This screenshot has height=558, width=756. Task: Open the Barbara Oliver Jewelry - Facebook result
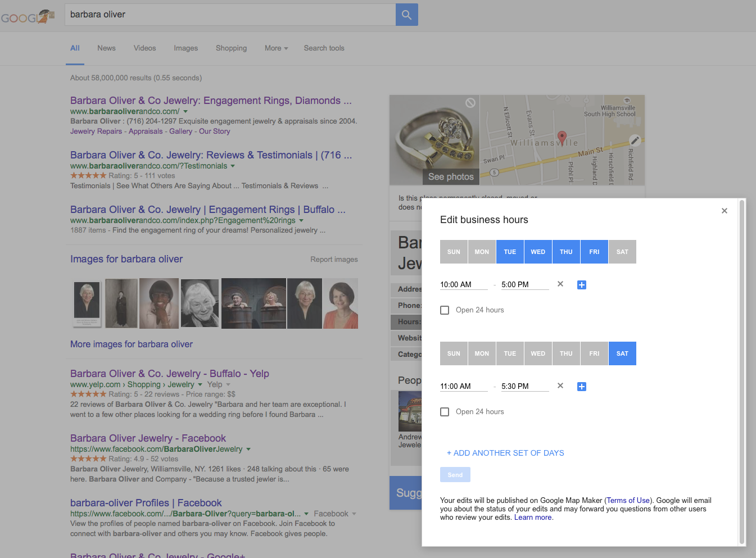148,438
